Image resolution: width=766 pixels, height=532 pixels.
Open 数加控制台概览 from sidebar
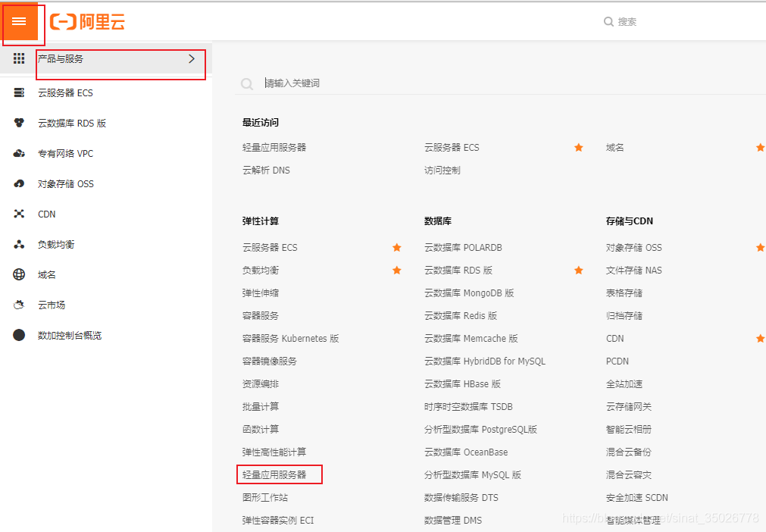pyautogui.click(x=70, y=335)
